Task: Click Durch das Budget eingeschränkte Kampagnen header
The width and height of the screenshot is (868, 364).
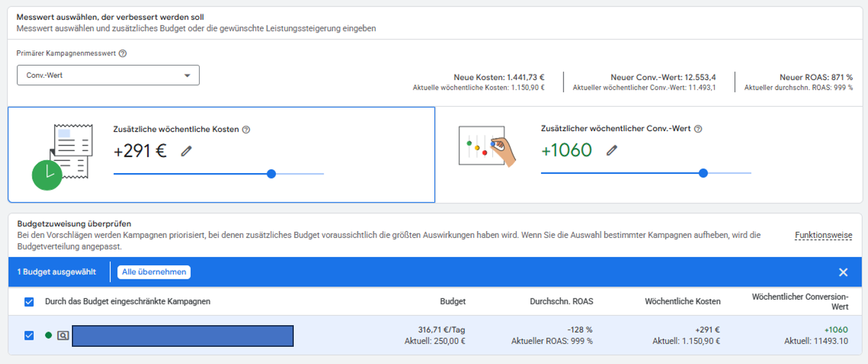Action: (128, 302)
